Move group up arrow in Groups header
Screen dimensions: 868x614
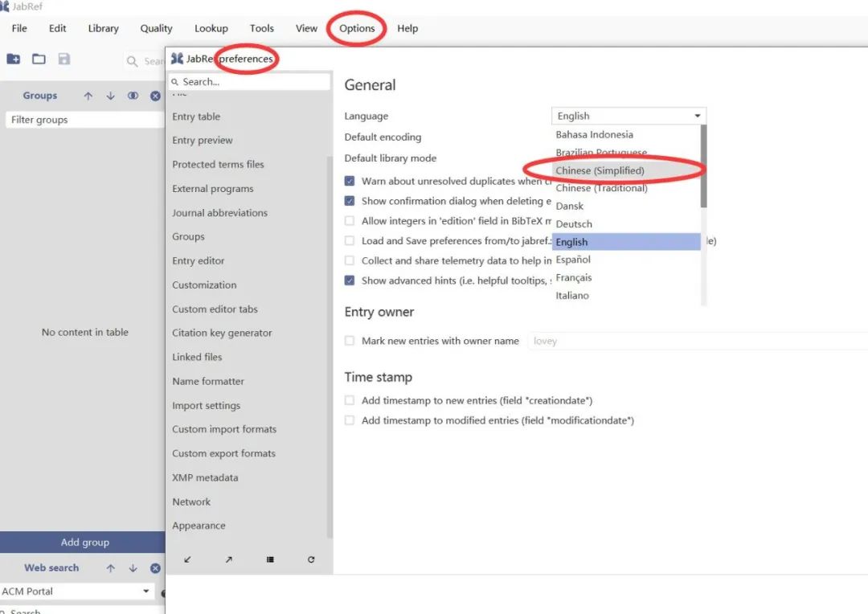point(88,96)
